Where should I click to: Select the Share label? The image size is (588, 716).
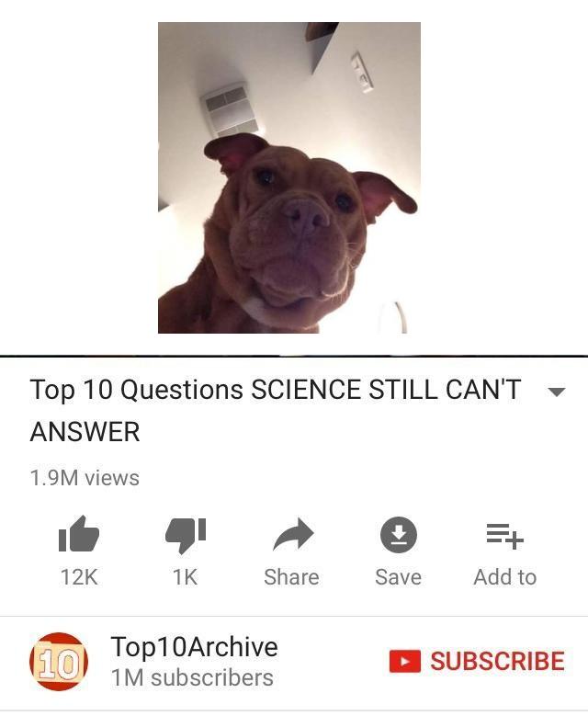[292, 576]
